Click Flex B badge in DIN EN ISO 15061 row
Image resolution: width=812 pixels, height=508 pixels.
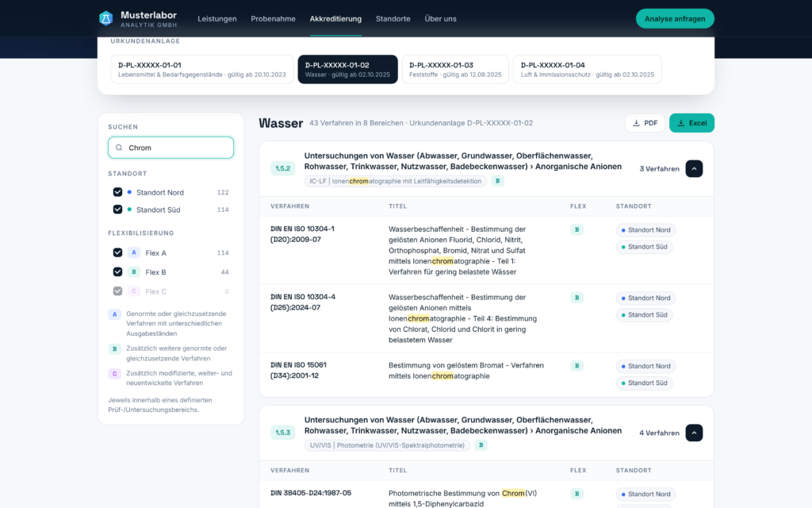577,365
